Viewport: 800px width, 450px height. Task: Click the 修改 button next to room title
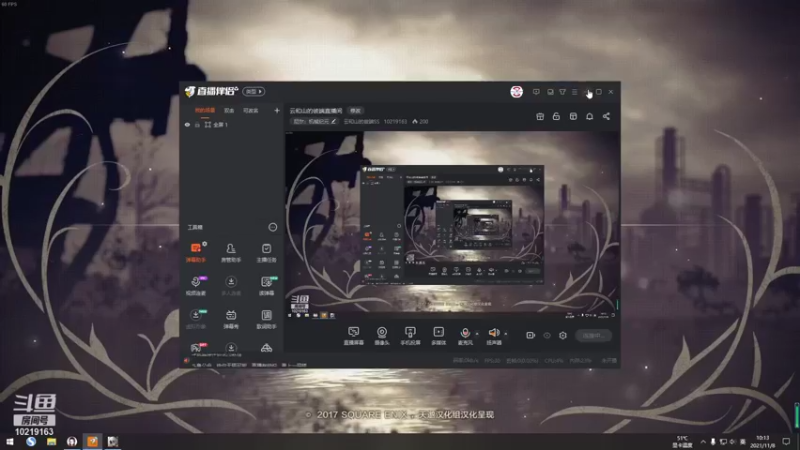click(x=355, y=111)
